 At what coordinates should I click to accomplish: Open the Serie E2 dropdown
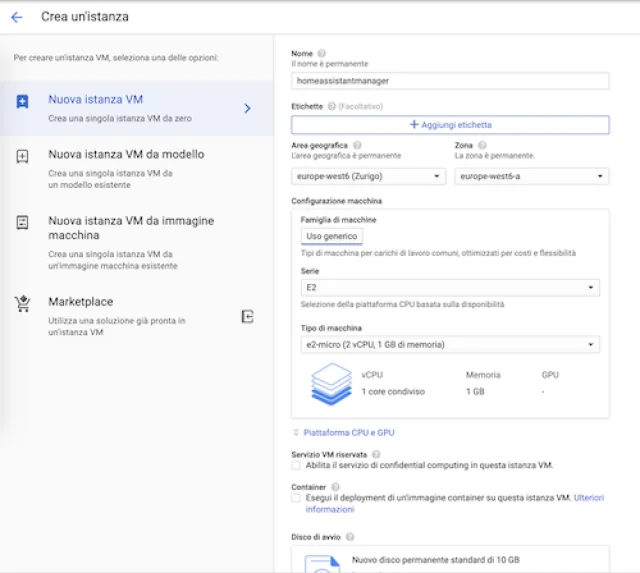[449, 288]
